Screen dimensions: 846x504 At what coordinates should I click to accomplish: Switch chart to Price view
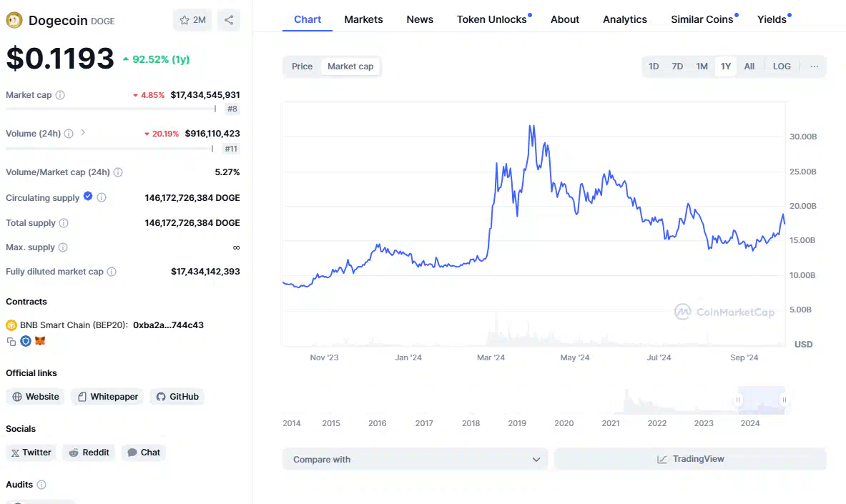302,66
